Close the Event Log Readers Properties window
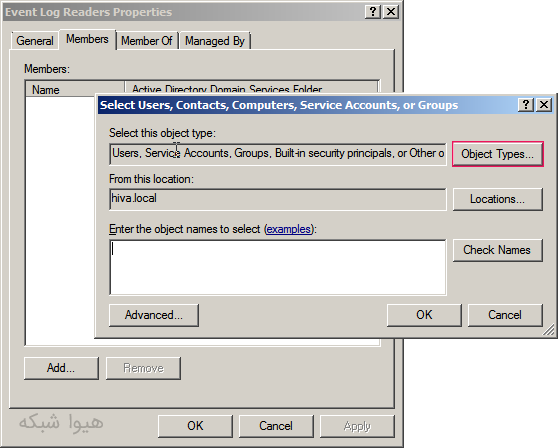The image size is (558, 448). pyautogui.click(x=391, y=12)
